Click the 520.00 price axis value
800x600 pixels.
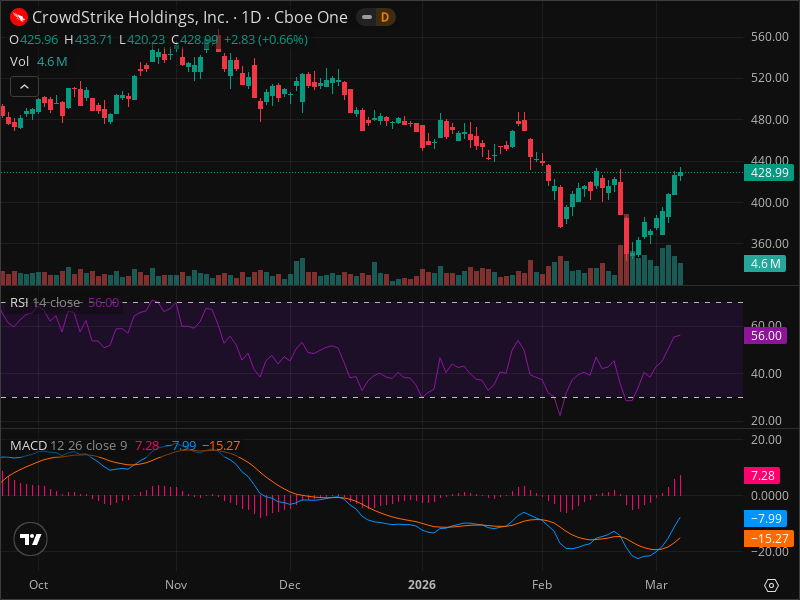pyautogui.click(x=769, y=78)
